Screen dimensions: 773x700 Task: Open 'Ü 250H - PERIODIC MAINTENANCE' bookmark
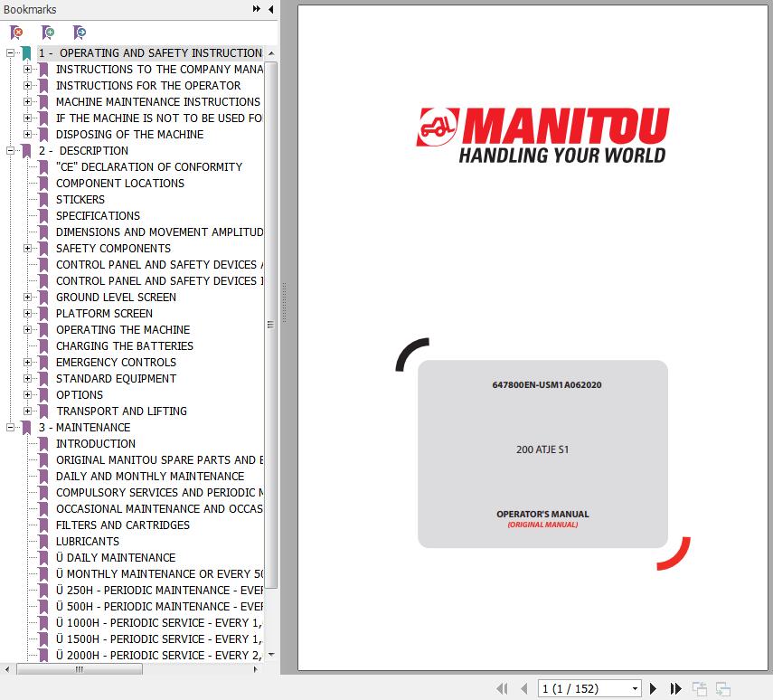point(159,591)
